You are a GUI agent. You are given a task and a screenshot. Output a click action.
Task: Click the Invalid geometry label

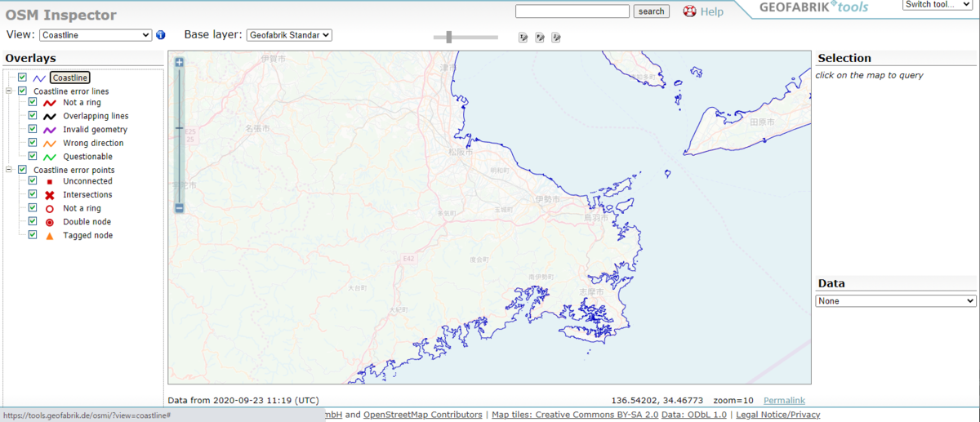(95, 130)
